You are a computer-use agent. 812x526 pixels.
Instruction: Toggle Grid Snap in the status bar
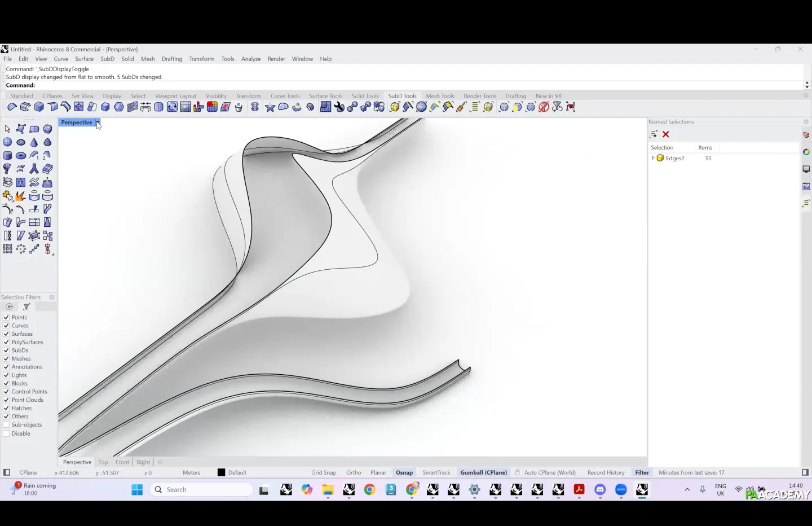pos(324,473)
